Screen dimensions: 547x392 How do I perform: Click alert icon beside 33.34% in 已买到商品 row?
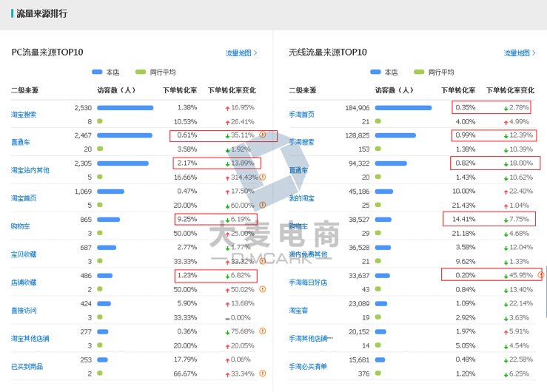(262, 373)
